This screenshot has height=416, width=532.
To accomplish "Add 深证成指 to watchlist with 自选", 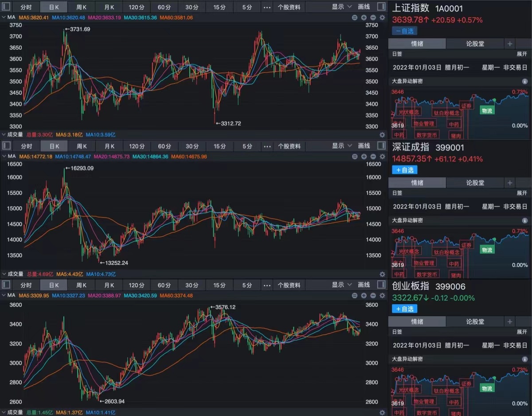I will click(x=404, y=170).
